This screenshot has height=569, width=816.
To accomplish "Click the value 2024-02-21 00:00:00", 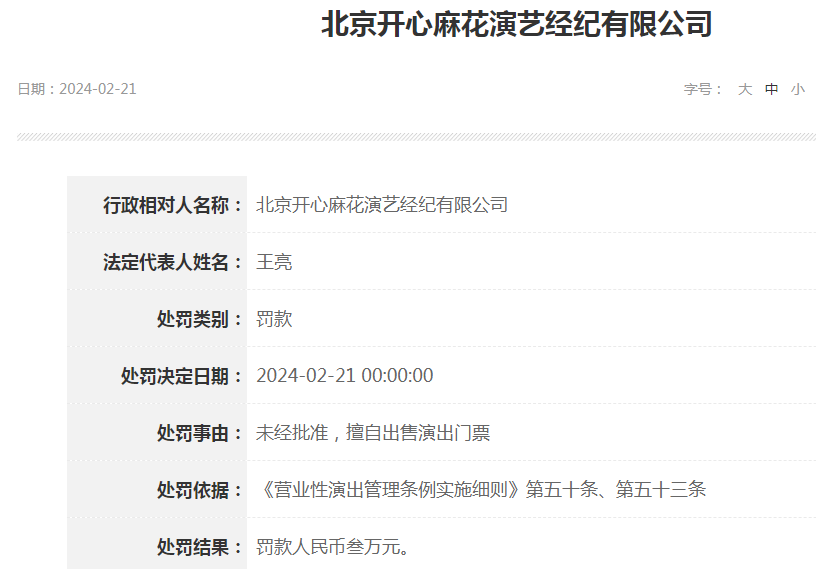I will coord(345,375).
